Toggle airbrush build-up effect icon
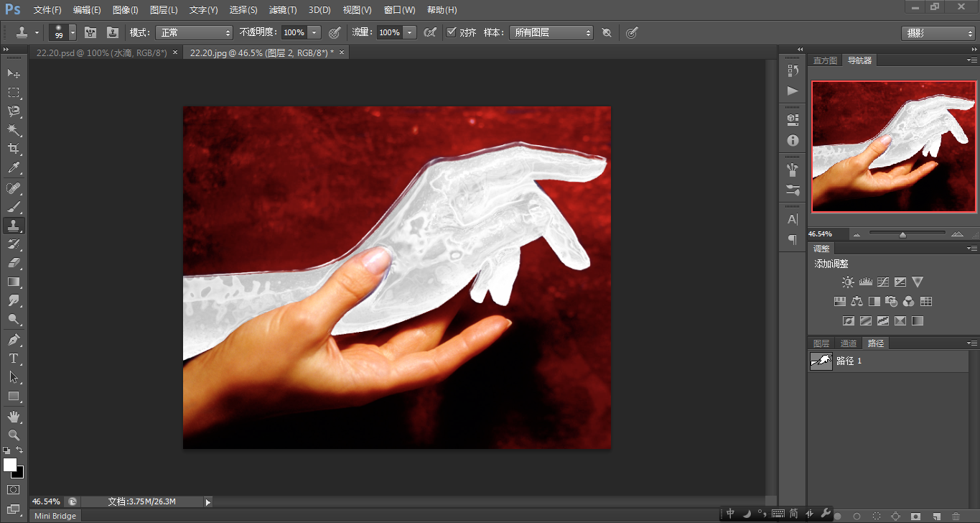Viewport: 980px width, 523px height. coord(429,32)
